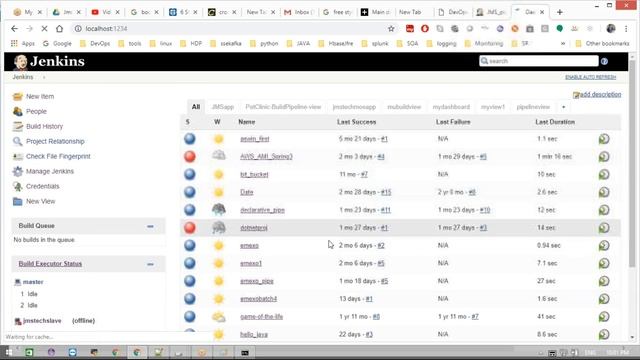This screenshot has height=360, width=640.
Task: Schedule a build for emexo1
Action: coord(604,263)
